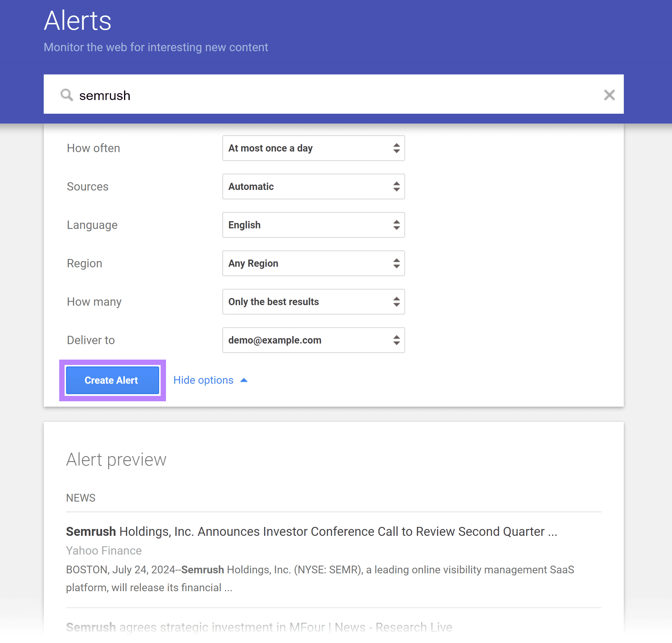Click the Region label
This screenshot has height=643, width=672.
84,263
